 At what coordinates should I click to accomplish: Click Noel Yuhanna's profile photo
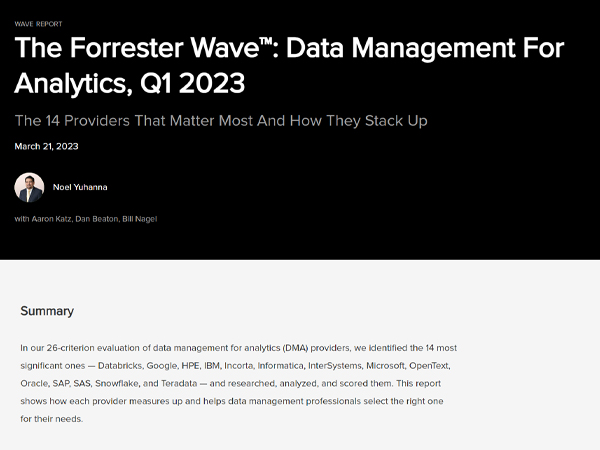[29, 187]
